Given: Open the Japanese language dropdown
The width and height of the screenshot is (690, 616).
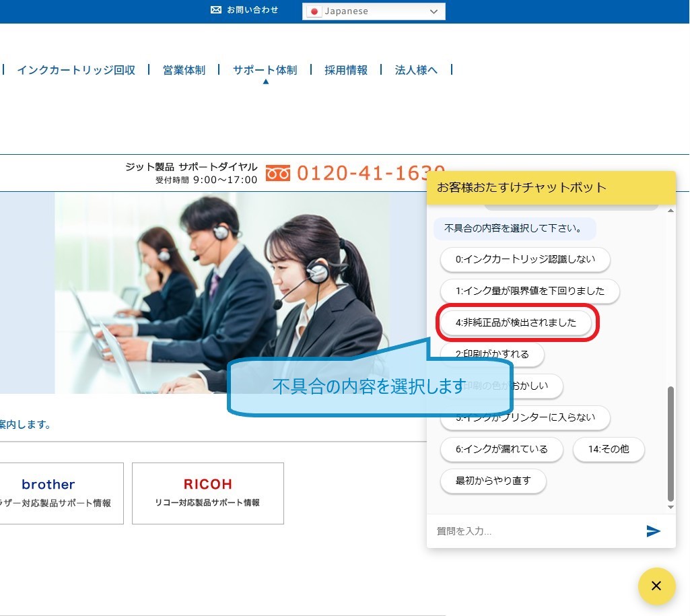Looking at the screenshot, I should [374, 11].
